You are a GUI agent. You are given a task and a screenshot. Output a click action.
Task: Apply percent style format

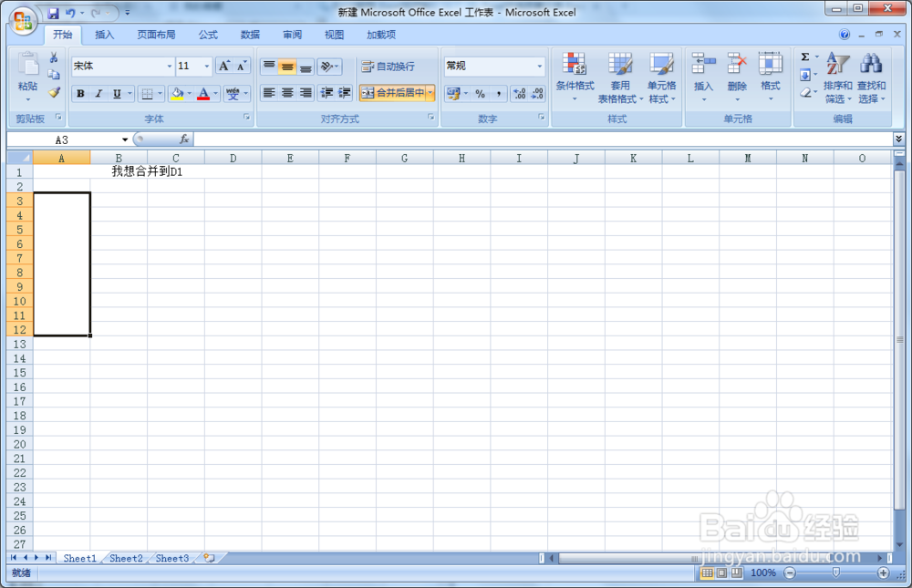(x=480, y=93)
